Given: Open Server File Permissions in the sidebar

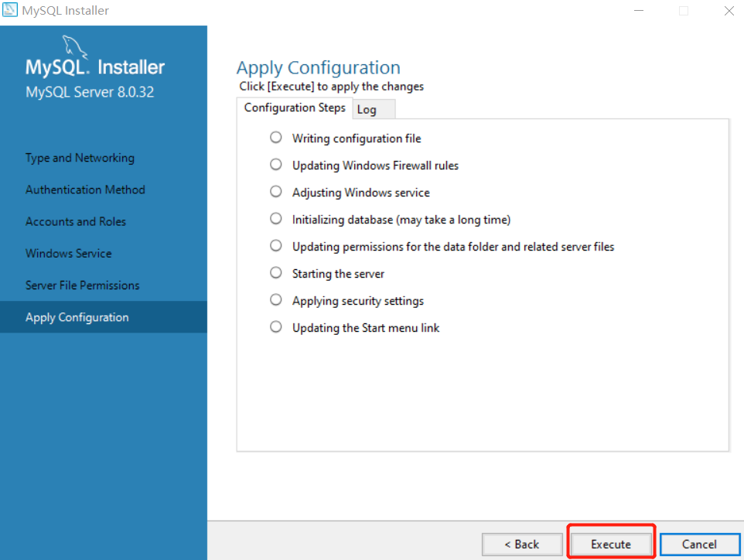Looking at the screenshot, I should point(83,285).
